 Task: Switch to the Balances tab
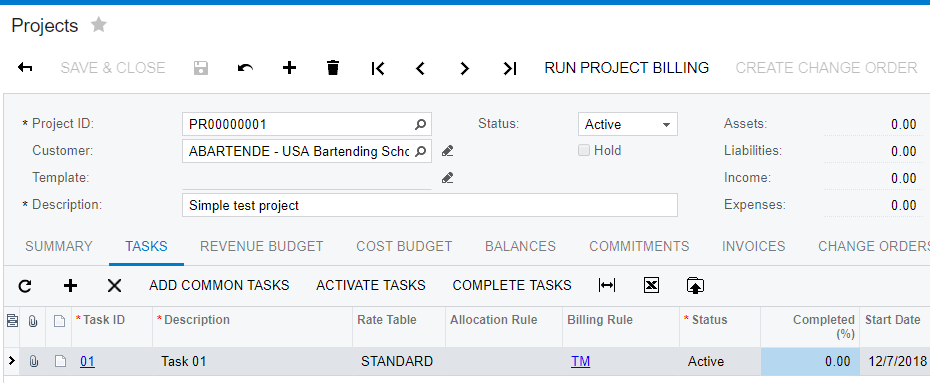tap(520, 246)
